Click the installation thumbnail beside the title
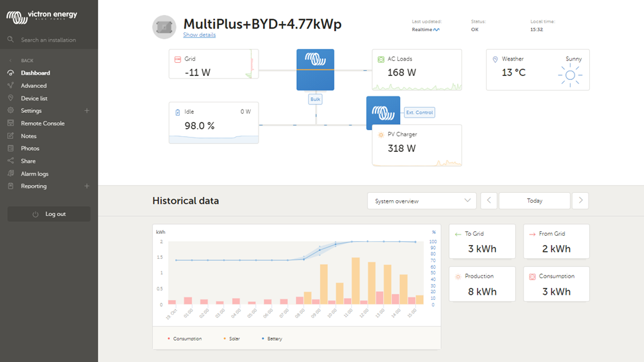Image resolution: width=644 pixels, height=362 pixels. [x=164, y=27]
